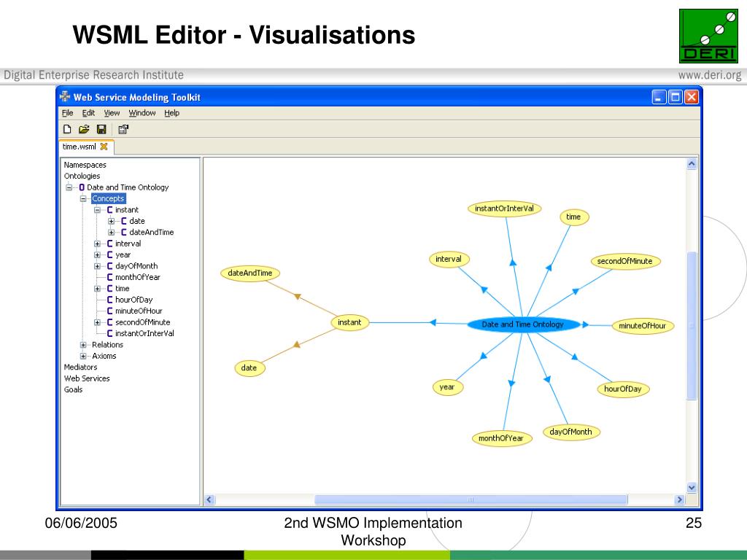
Task: Open the Window menu
Action: pos(142,113)
